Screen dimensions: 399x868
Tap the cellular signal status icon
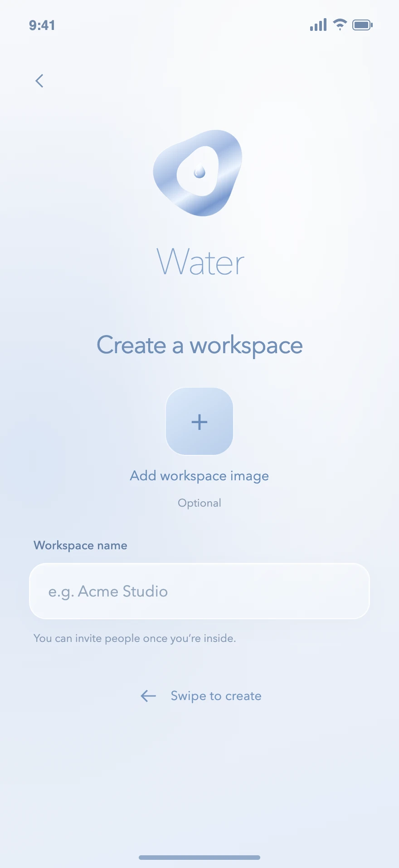[318, 25]
